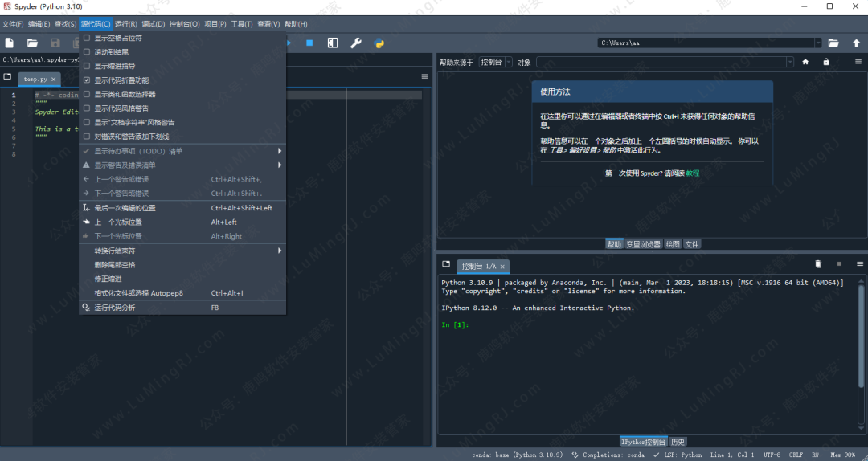The height and width of the screenshot is (461, 868).
Task: Open the 教程 tutorial link
Action: coord(692,173)
